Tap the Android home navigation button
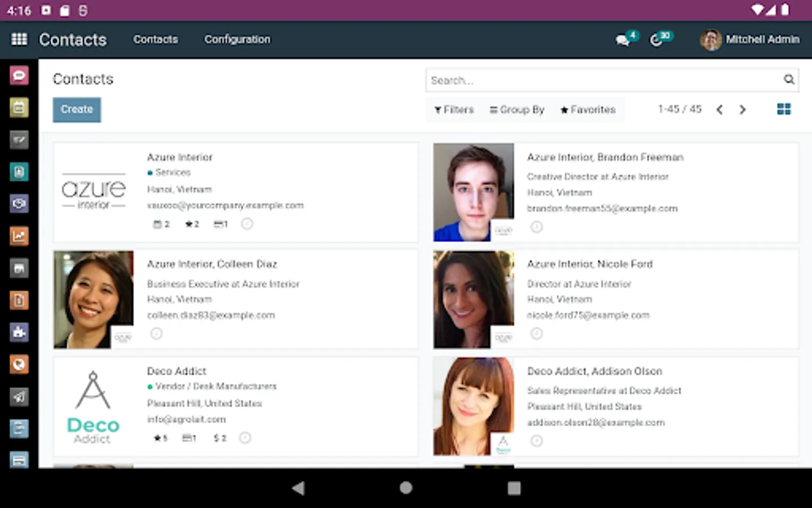The width and height of the screenshot is (812, 508). [406, 488]
